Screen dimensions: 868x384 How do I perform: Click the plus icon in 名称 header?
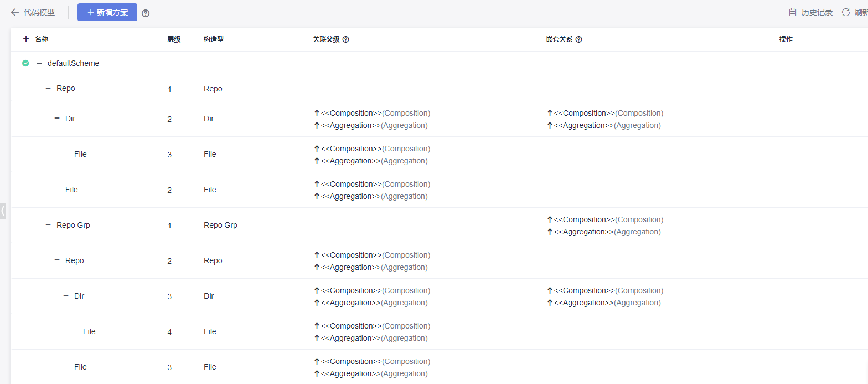(26, 39)
